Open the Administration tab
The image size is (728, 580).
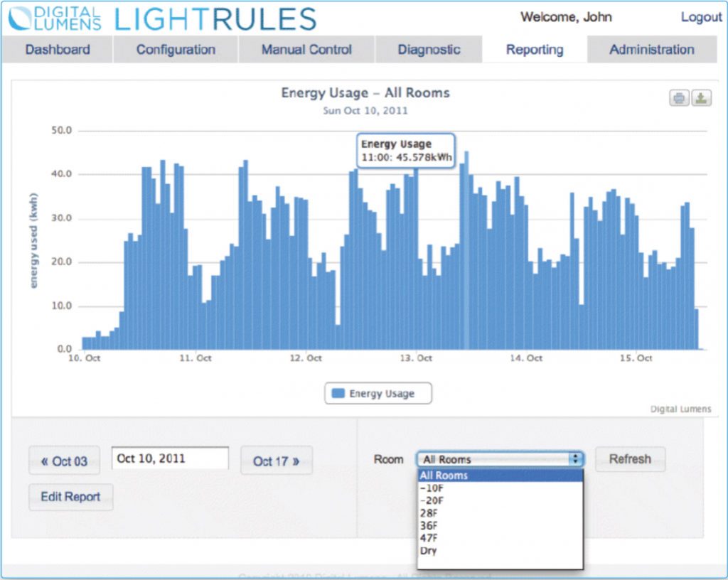coord(652,50)
